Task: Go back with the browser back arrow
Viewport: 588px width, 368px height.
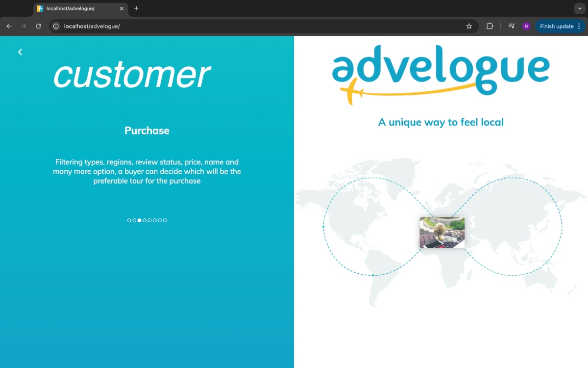Action: [9, 26]
